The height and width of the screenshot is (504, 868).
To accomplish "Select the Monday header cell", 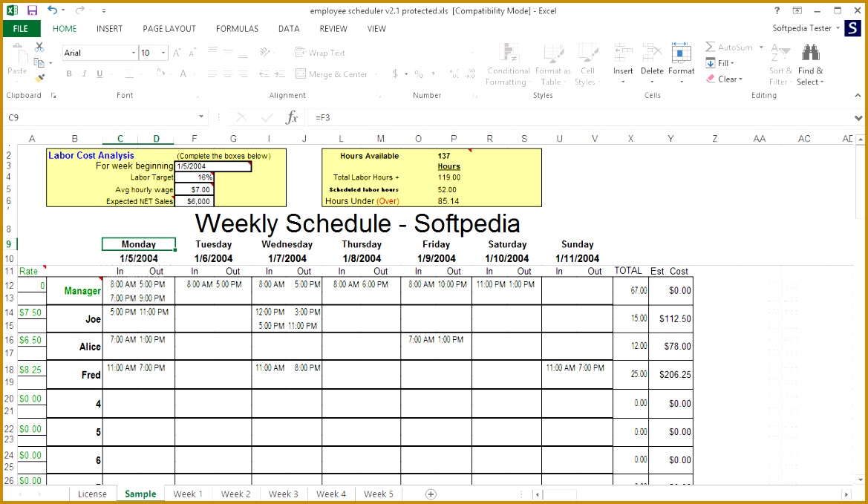I will point(138,244).
